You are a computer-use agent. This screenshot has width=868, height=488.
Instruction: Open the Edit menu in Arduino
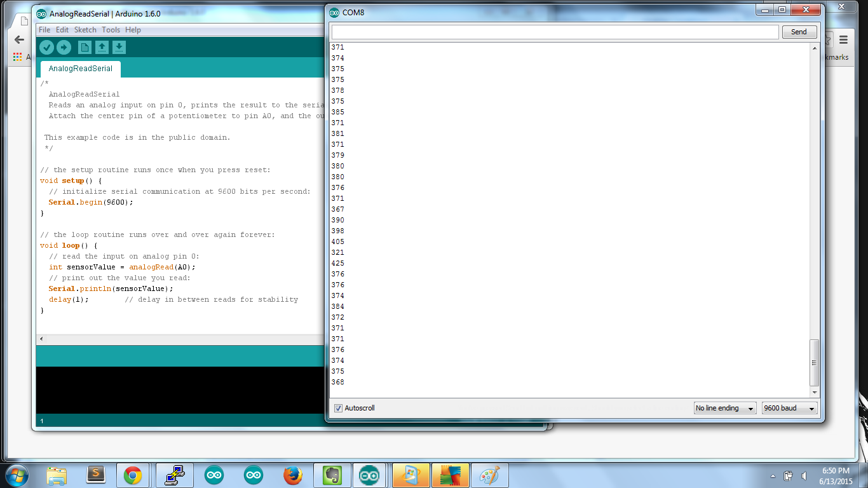pos(62,30)
